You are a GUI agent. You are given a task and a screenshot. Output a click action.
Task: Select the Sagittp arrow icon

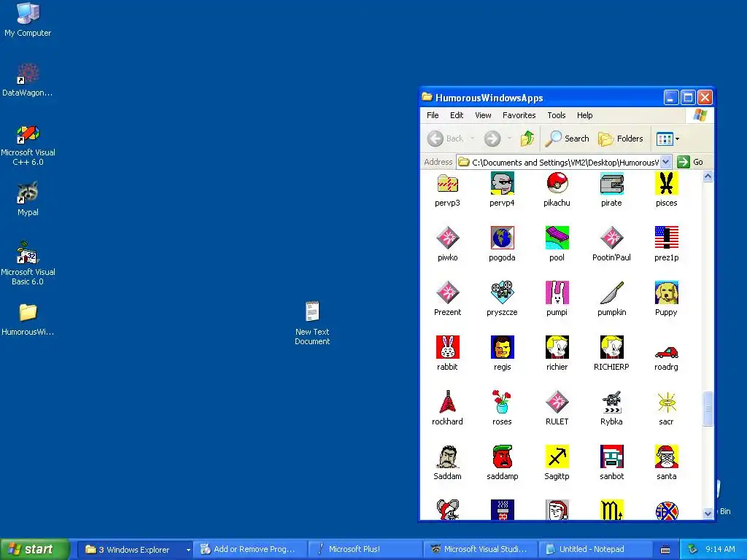[557, 456]
